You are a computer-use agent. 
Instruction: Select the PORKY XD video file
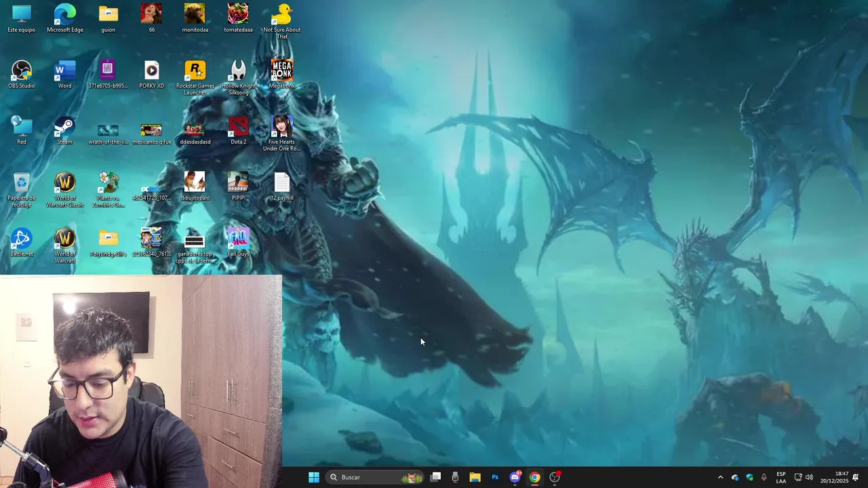tap(151, 75)
